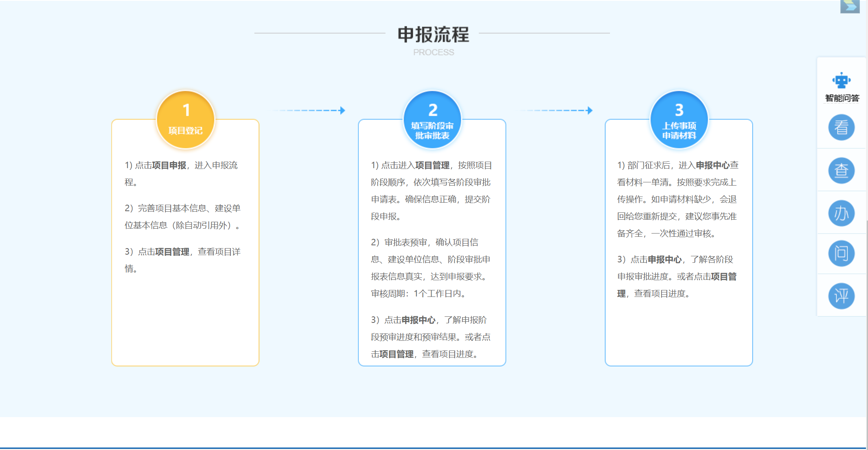Click text 审核周期：1个工作日内。
This screenshot has height=450, width=868.
click(x=420, y=294)
